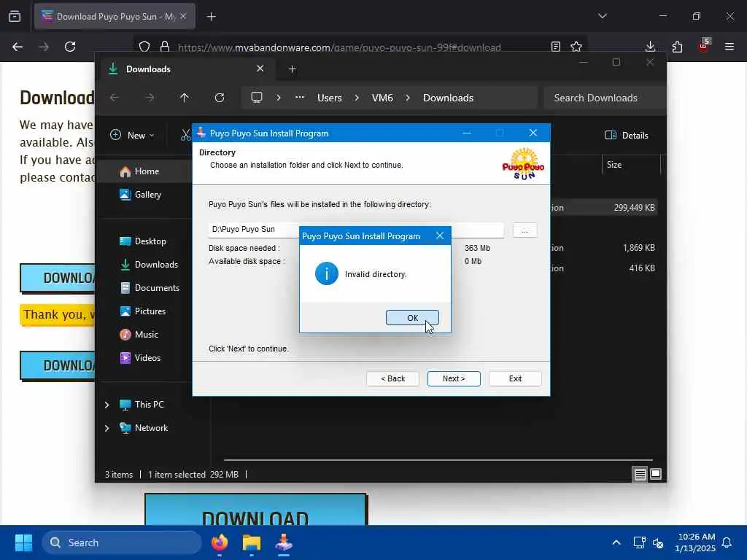
Task: Click the uBlock extension icon with badge
Action: coord(704,46)
